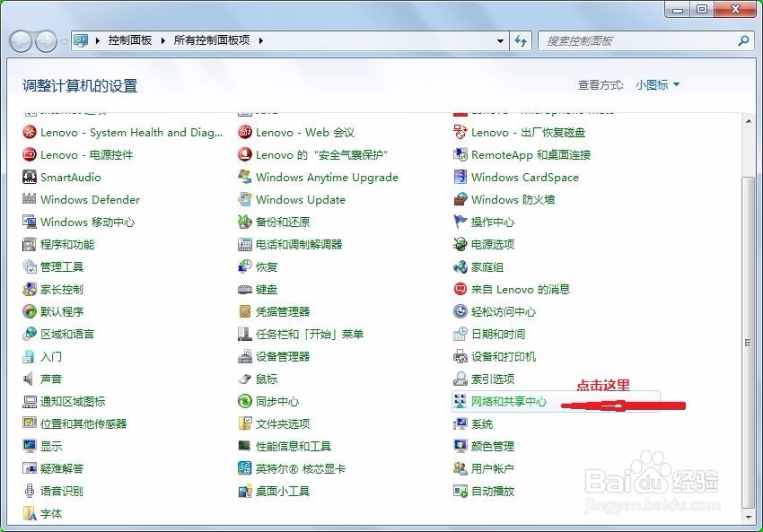763x532 pixels.
Task: Click the address bar refresh button
Action: pos(521,41)
